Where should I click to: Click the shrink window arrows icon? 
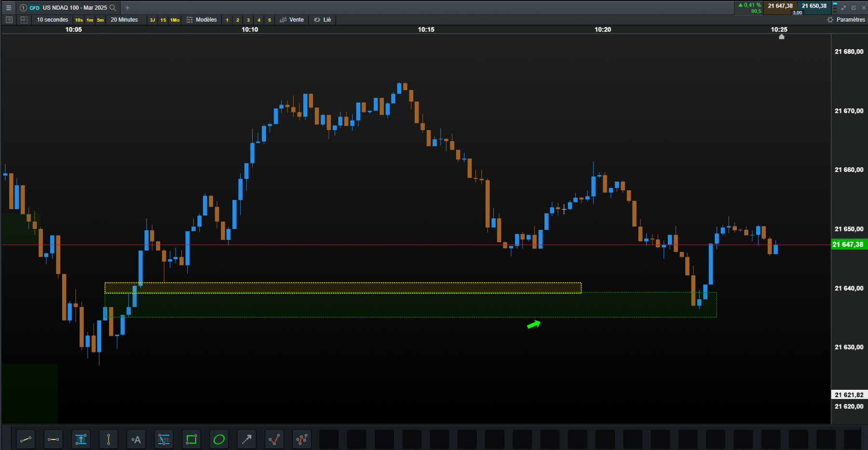[x=843, y=8]
